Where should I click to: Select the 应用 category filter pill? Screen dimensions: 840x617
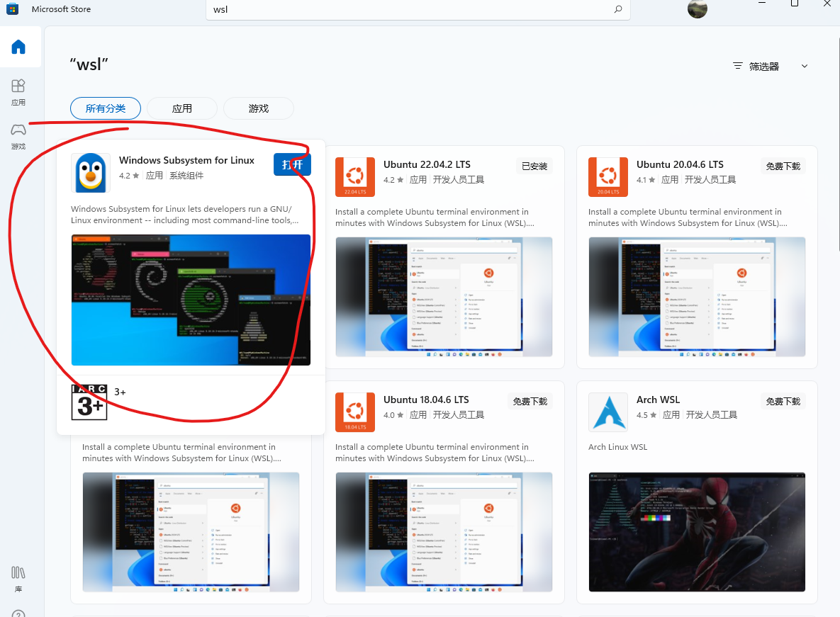coord(181,108)
